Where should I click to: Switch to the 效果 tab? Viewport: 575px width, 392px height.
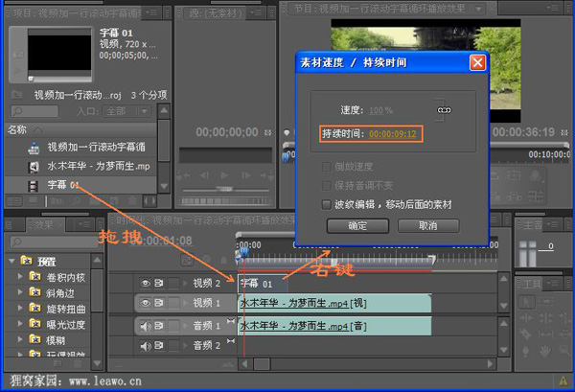[46, 225]
